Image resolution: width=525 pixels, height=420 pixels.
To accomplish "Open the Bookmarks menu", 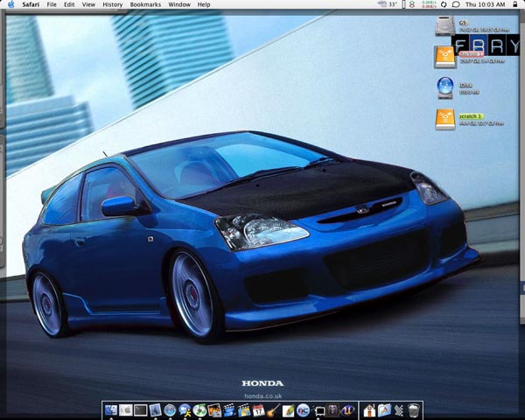I will tap(144, 4).
